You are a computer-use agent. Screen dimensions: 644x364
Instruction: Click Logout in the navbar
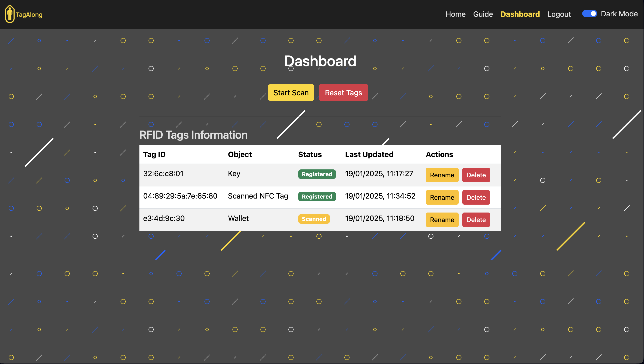[559, 14]
